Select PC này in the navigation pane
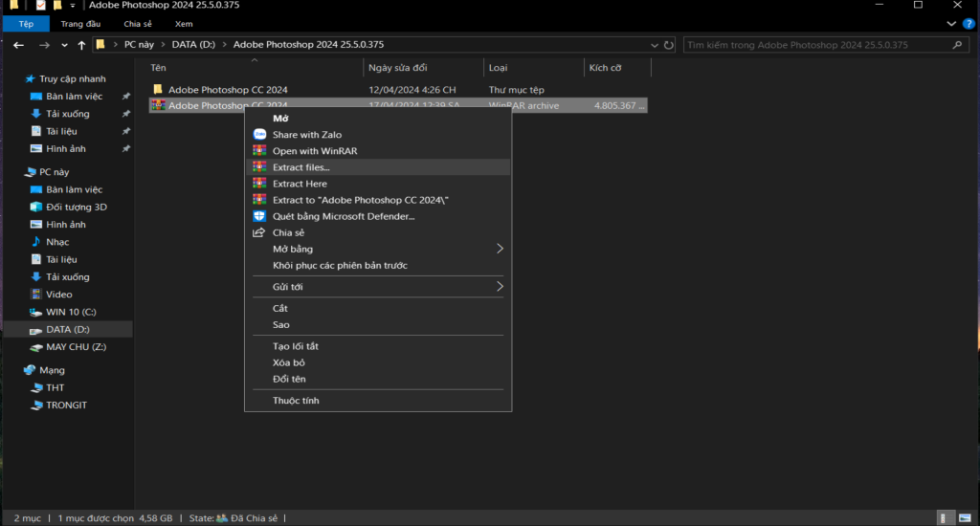 pos(54,172)
